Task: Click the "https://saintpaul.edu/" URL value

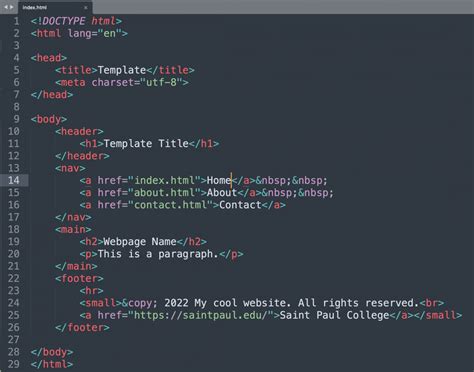Action: tap(204, 316)
